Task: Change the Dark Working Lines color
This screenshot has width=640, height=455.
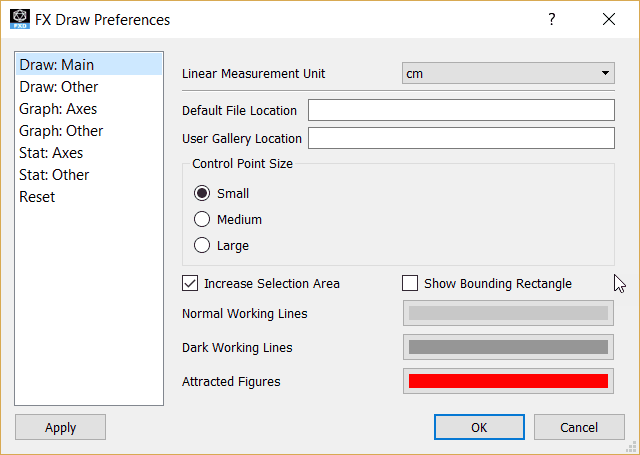Action: pyautogui.click(x=508, y=347)
